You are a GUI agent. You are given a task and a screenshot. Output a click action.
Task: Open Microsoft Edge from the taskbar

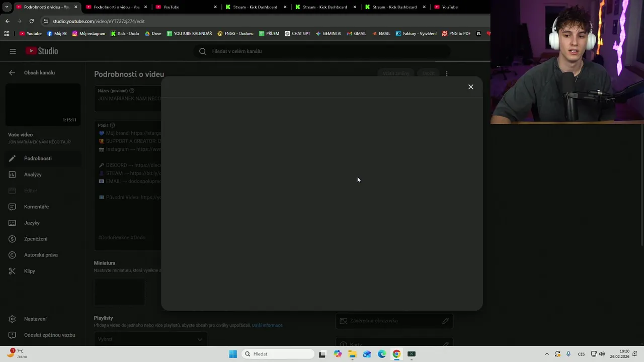coord(382,354)
